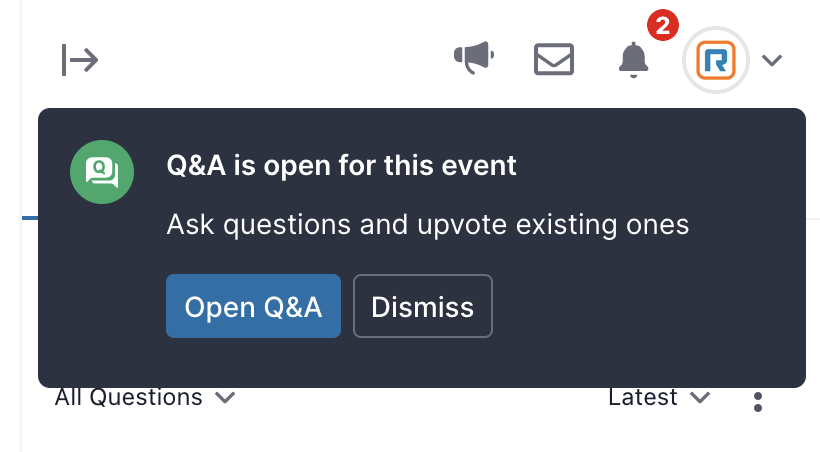Select the active tab's blue underline indicator
The width and height of the screenshot is (820, 452).
[30, 218]
